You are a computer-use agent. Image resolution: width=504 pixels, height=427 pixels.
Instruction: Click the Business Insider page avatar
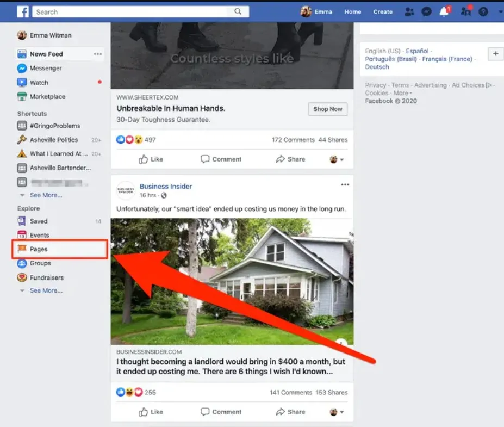tap(126, 190)
